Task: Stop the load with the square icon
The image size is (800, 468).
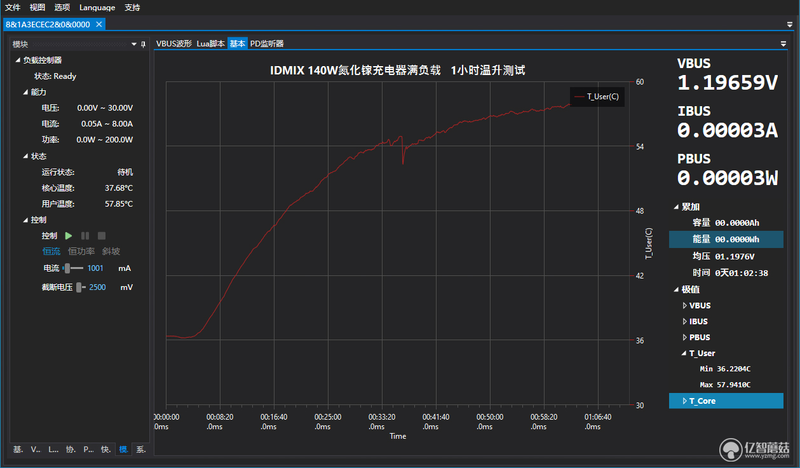Action: [102, 236]
